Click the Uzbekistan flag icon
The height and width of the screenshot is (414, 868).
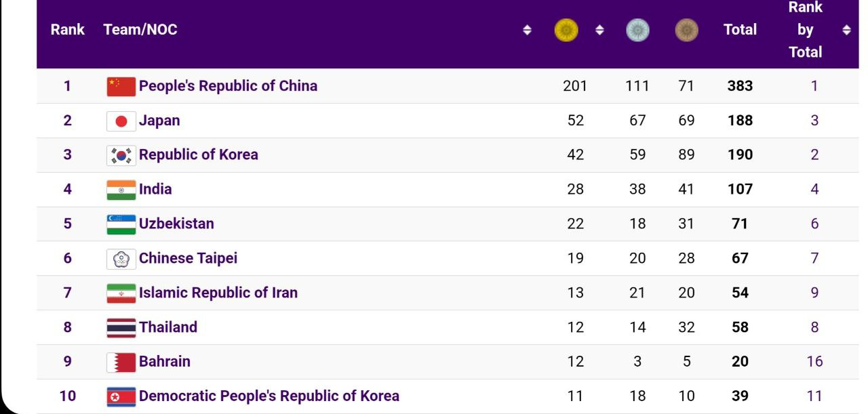[121, 224]
